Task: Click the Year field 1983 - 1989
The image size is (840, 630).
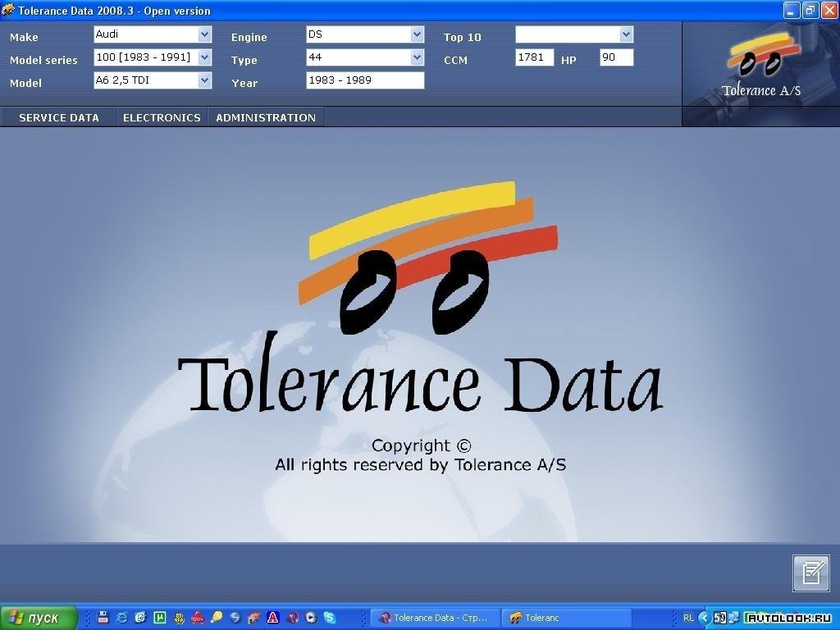Action: click(x=365, y=80)
